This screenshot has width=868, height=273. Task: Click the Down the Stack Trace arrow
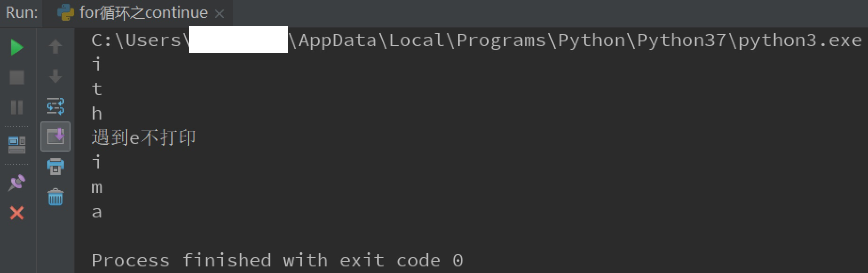55,76
